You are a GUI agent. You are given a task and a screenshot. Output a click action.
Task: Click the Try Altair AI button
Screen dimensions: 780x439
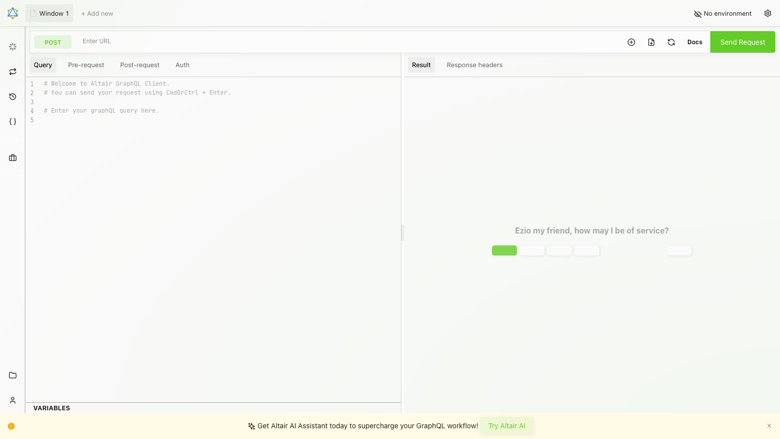tap(506, 426)
